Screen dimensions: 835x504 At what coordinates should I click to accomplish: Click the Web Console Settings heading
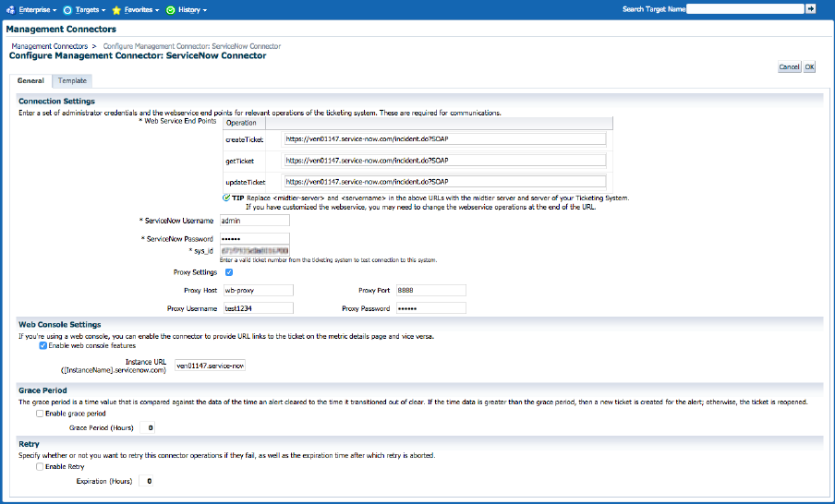(x=60, y=325)
